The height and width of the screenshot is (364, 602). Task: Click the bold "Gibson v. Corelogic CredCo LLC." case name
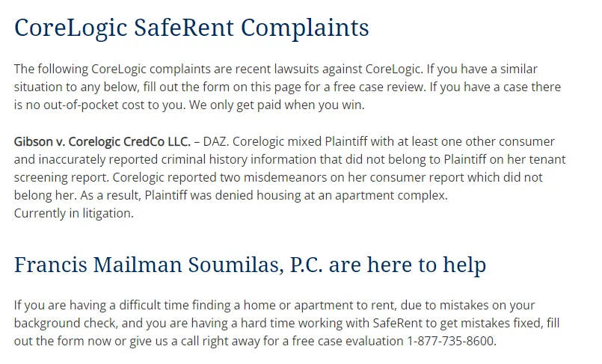[x=102, y=141]
